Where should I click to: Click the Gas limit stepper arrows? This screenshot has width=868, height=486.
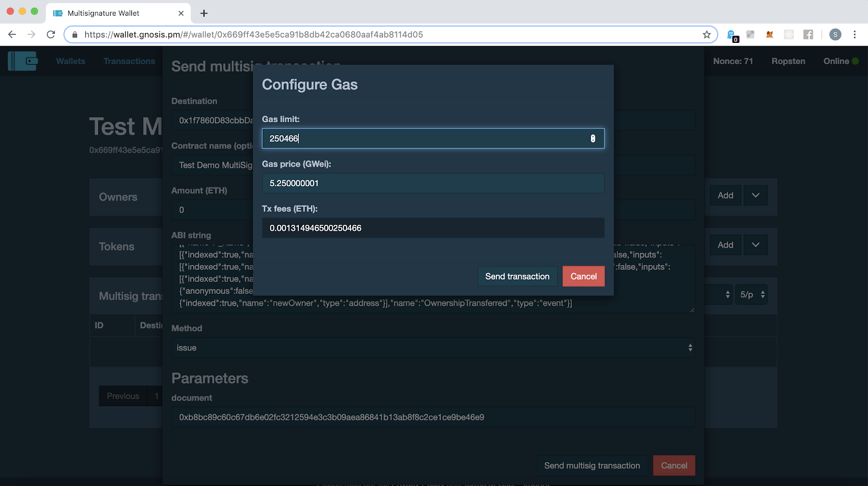(x=592, y=138)
